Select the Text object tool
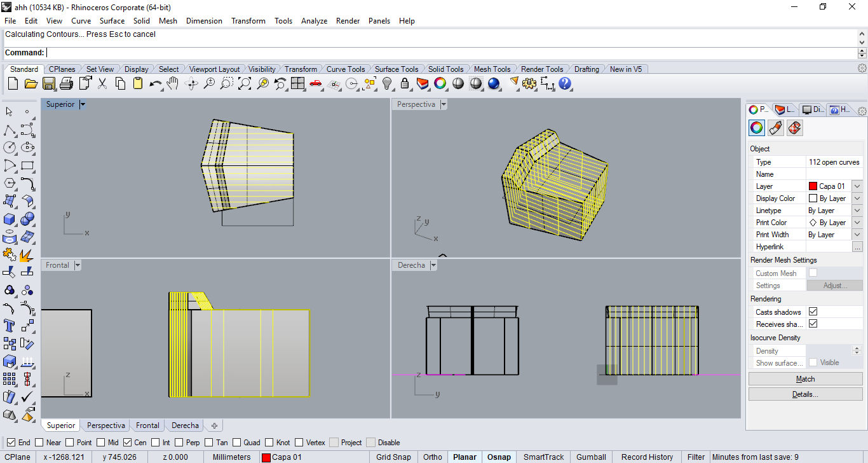 pos(10,326)
